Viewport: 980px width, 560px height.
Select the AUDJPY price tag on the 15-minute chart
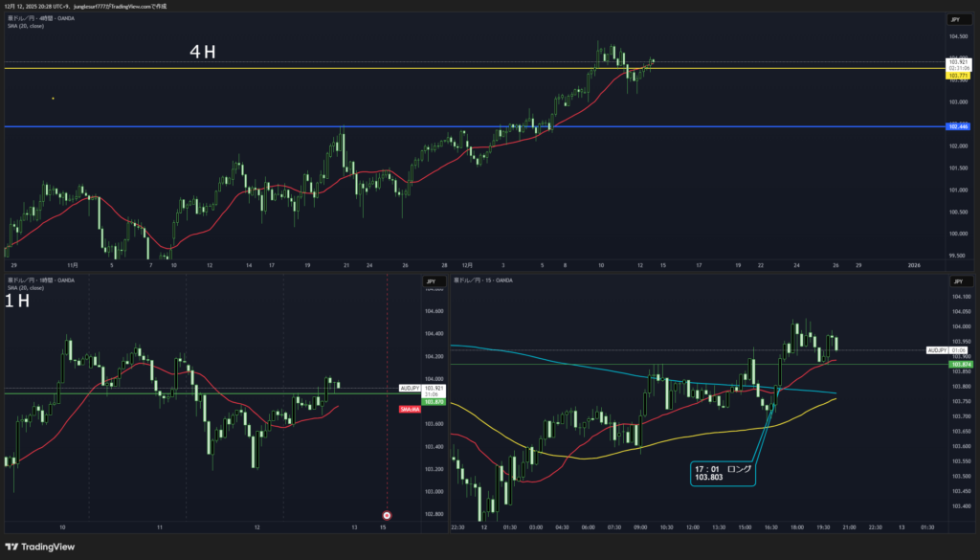(x=935, y=350)
